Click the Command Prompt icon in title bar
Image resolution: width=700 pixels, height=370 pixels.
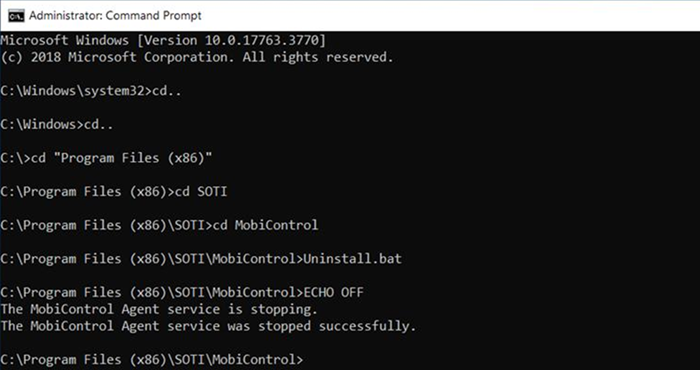[x=16, y=16]
